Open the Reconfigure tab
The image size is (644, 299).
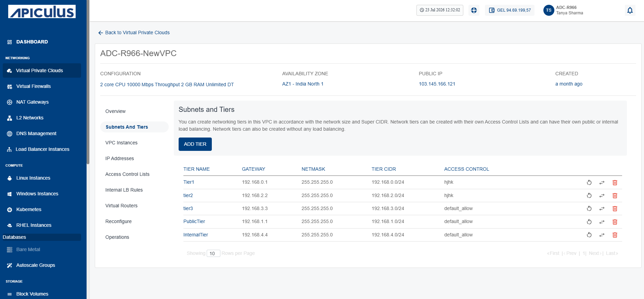pos(118,221)
